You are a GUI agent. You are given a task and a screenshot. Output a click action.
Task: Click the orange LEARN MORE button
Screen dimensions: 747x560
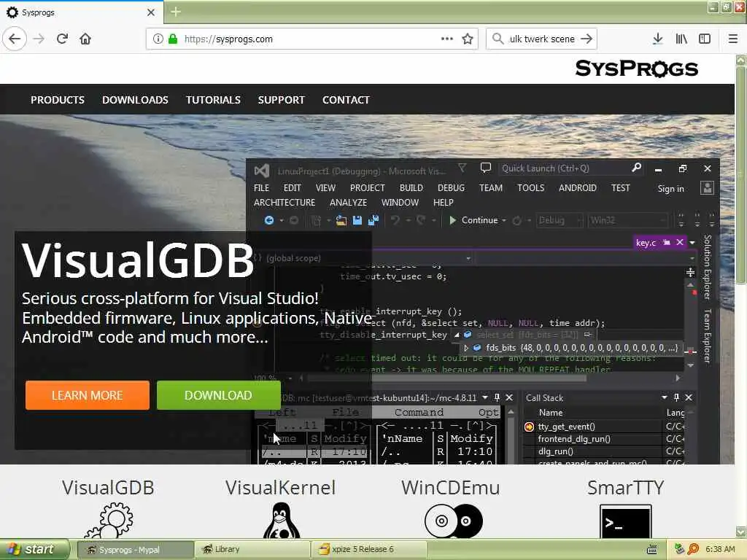88,395
